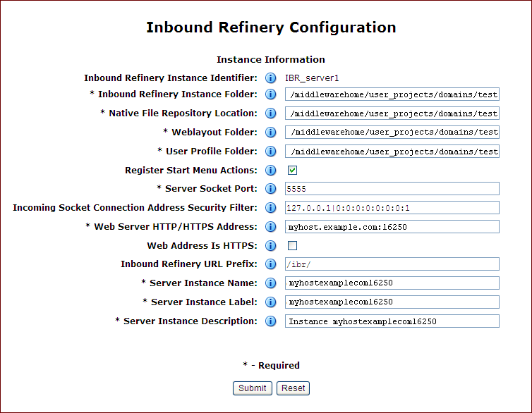This screenshot has height=413, width=532.
Task: Open info icon for Server Socket Port
Action: [270, 189]
